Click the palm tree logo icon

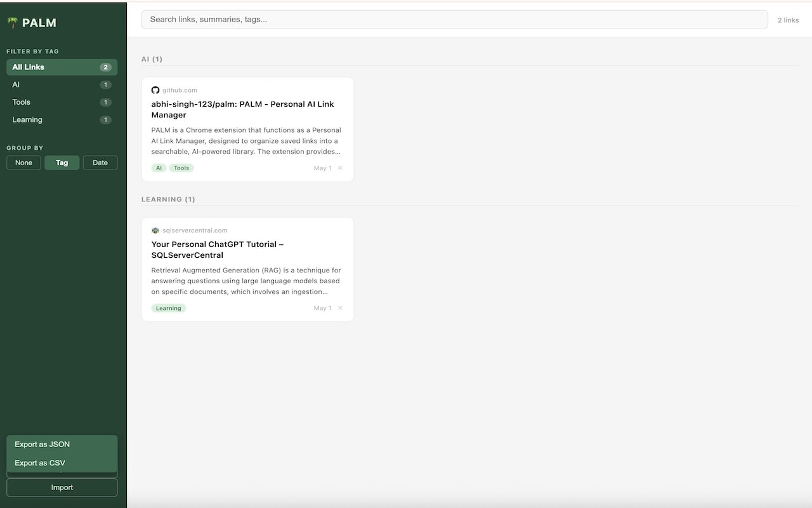(12, 23)
